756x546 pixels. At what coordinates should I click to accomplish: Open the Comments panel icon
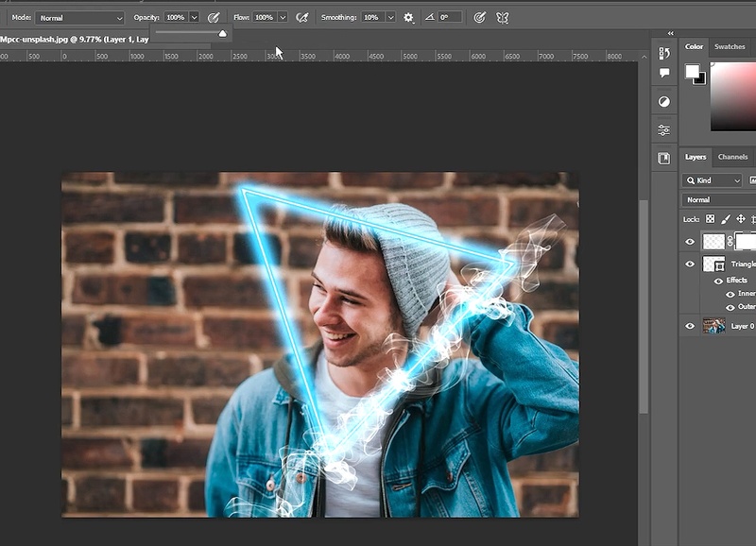[664, 73]
